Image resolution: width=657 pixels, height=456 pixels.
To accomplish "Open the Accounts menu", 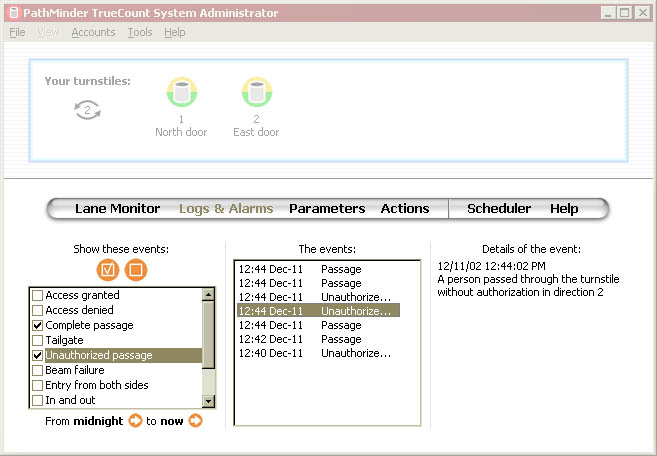I will click(x=93, y=32).
